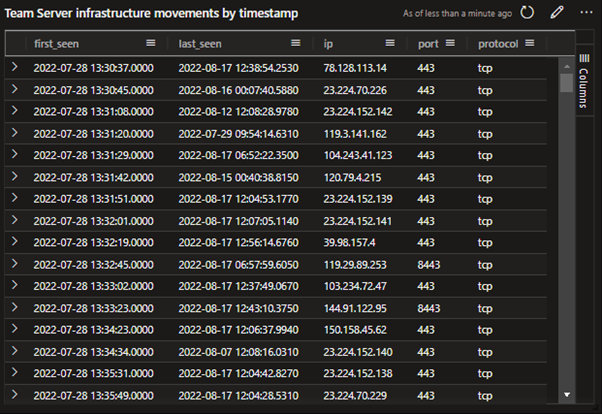Select port 8443 for 144.91.122.95

click(429, 308)
